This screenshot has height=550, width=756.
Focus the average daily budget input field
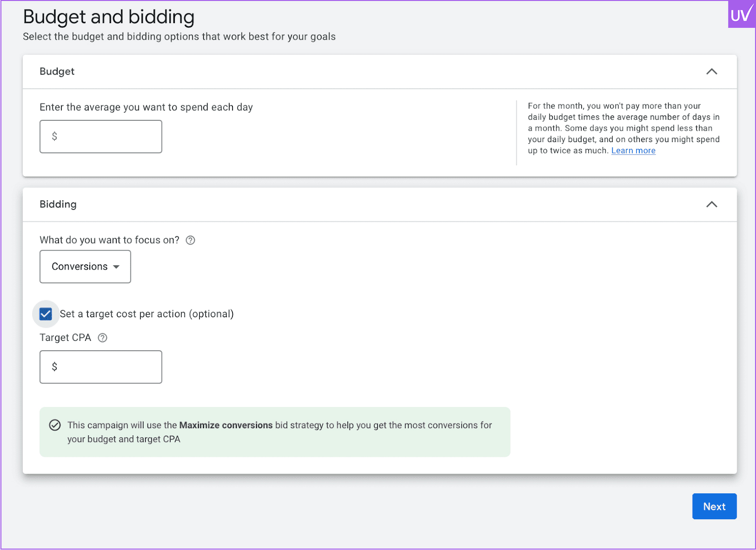[x=109, y=136]
